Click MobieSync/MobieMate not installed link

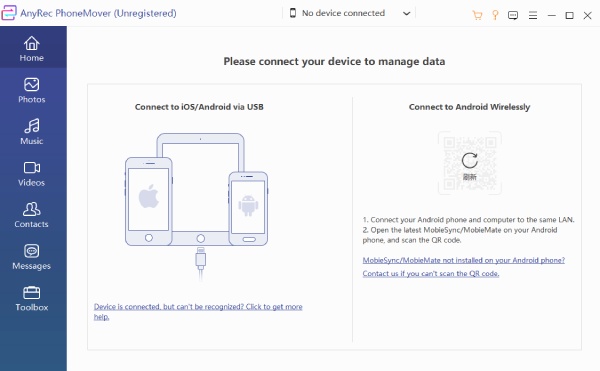tap(463, 260)
